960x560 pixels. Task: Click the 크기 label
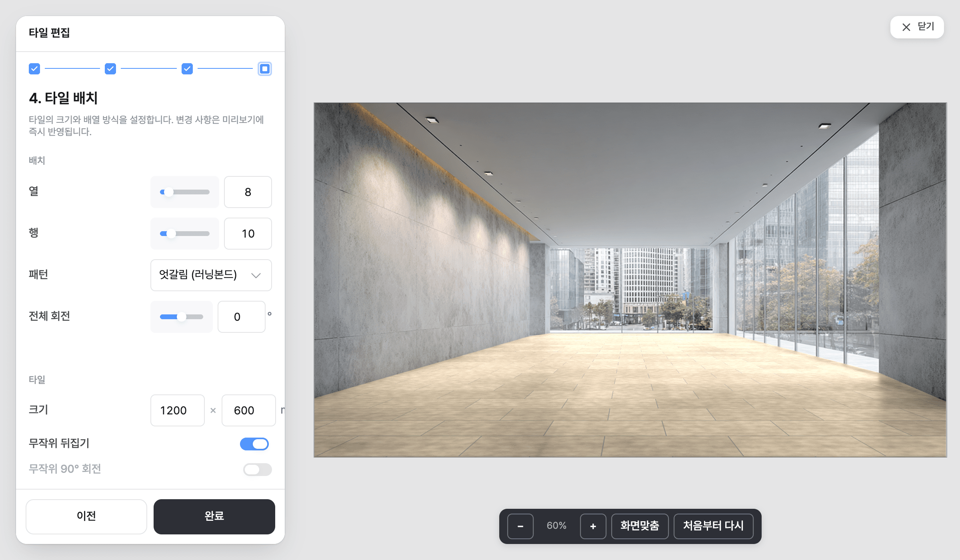38,410
